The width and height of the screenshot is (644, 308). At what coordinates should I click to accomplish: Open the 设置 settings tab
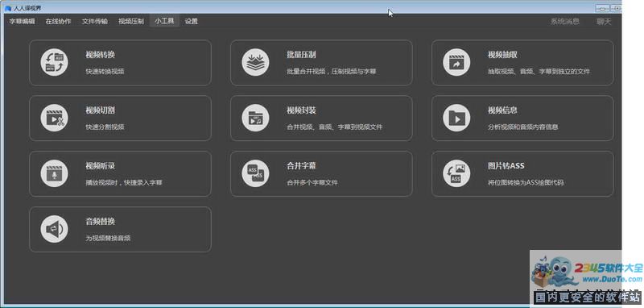[x=192, y=22]
